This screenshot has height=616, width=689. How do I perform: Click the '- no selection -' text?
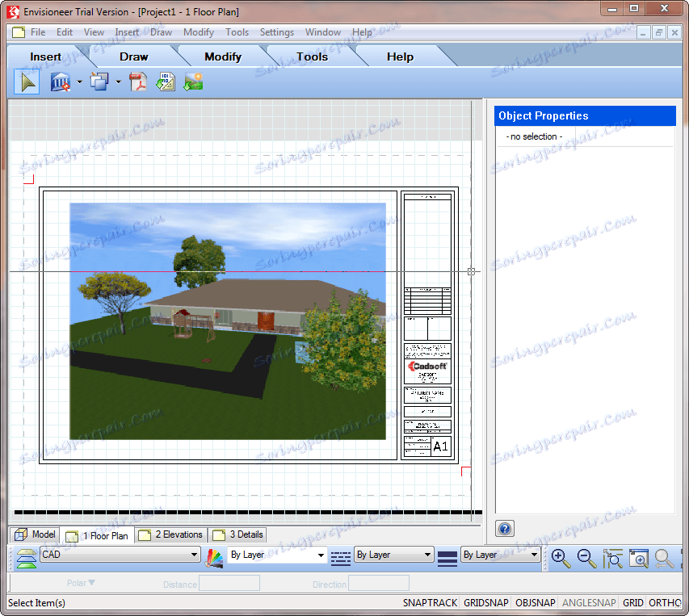click(534, 136)
